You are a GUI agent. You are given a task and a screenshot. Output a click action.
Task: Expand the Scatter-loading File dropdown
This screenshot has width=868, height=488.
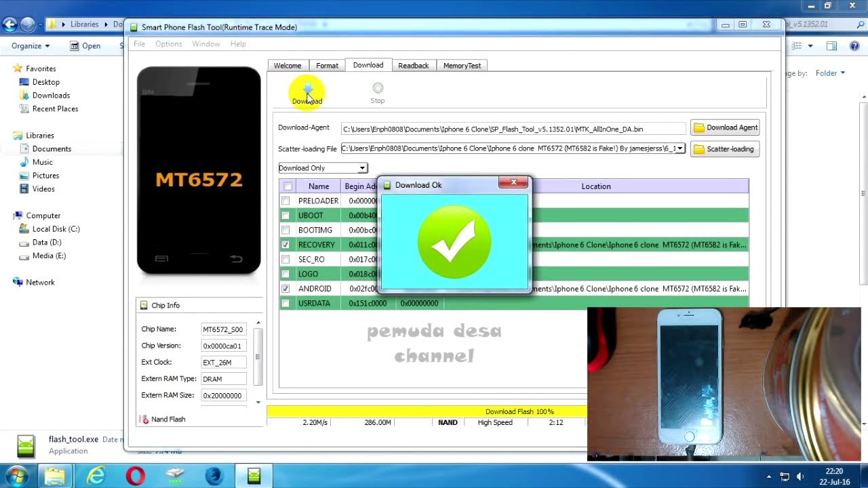pos(680,148)
